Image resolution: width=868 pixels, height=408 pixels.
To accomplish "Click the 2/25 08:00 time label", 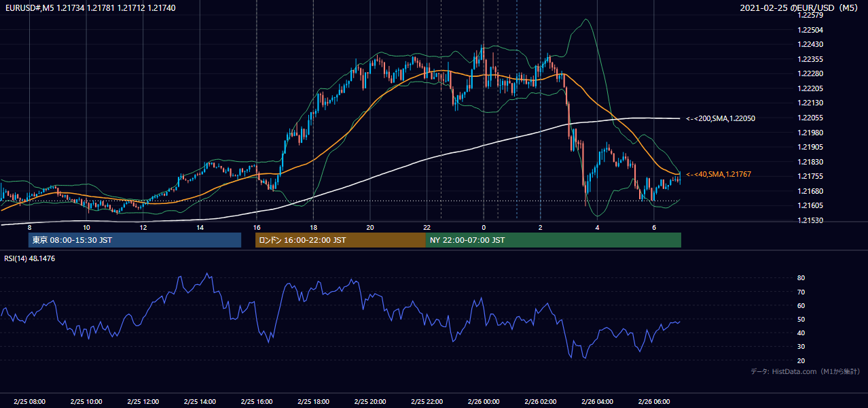I will point(29,401).
